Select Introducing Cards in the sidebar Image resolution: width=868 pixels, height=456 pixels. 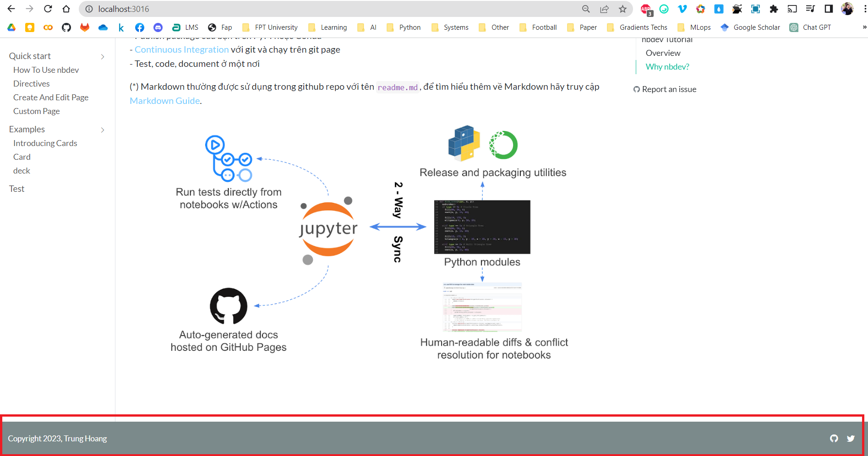(45, 143)
